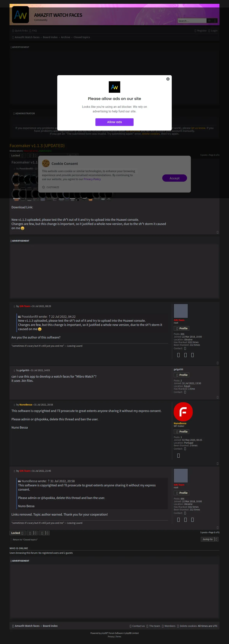The width and height of the screenshot is (229, 644).
Task: Open GIK-Team's Profile in the 21:45 post
Action: [181, 493]
